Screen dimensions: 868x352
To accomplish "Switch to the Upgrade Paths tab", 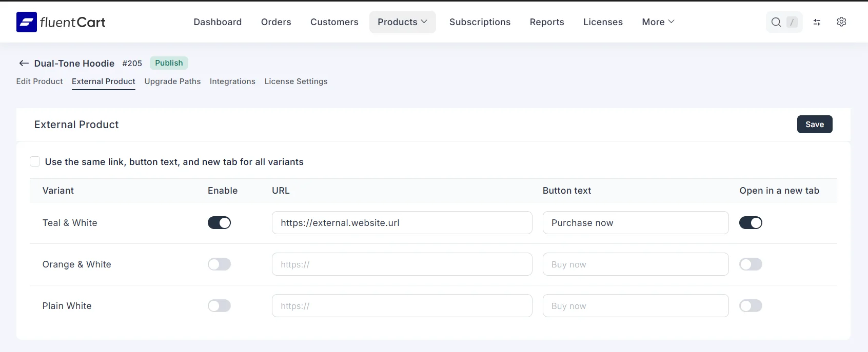I will pos(172,81).
